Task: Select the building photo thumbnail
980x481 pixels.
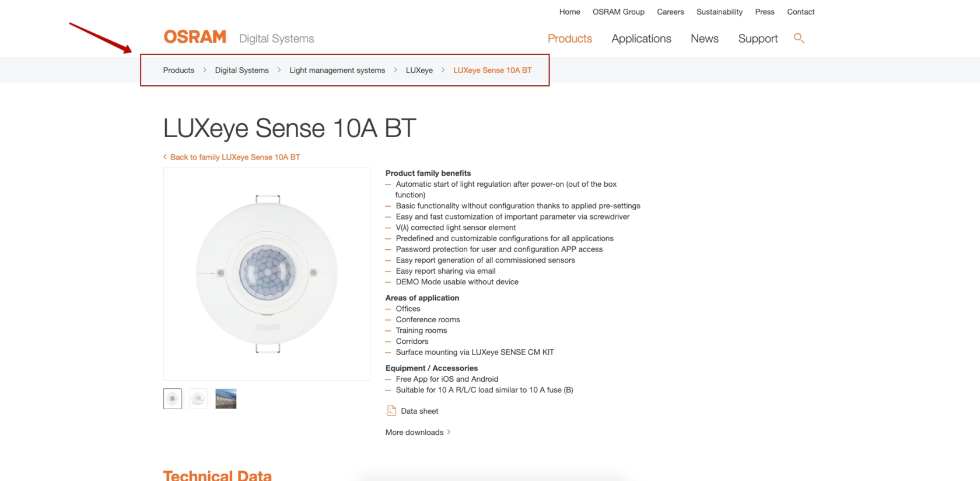Action: [x=226, y=399]
